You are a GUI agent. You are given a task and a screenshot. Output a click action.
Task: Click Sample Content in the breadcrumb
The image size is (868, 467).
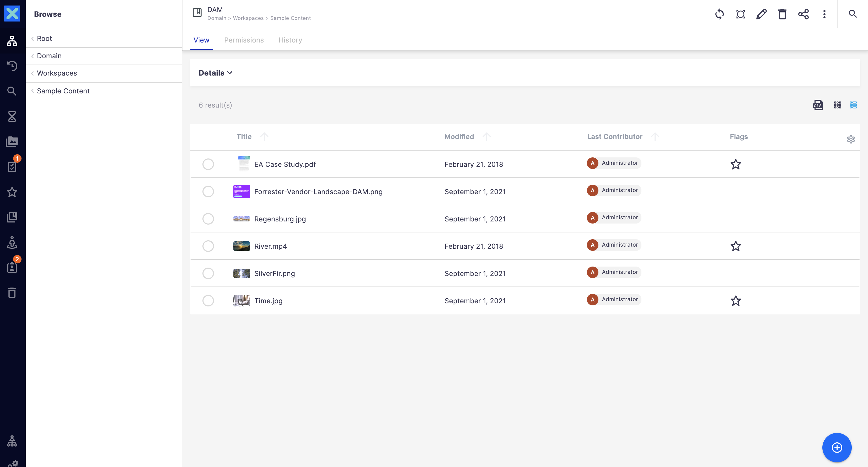[x=291, y=18]
